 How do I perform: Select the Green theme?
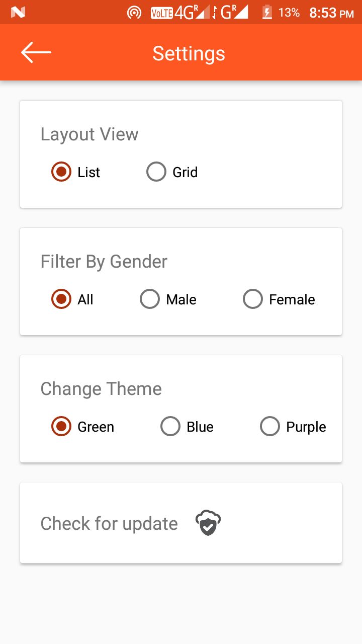(61, 427)
